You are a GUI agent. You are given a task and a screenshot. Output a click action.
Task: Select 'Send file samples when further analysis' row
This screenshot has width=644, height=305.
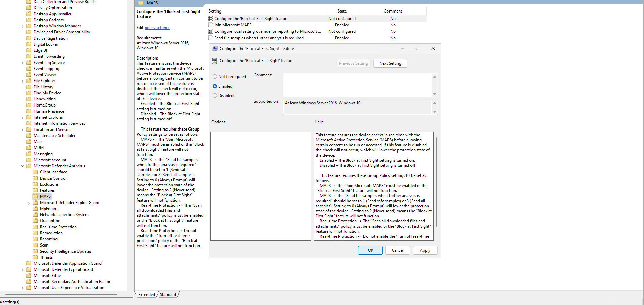[x=317, y=38]
